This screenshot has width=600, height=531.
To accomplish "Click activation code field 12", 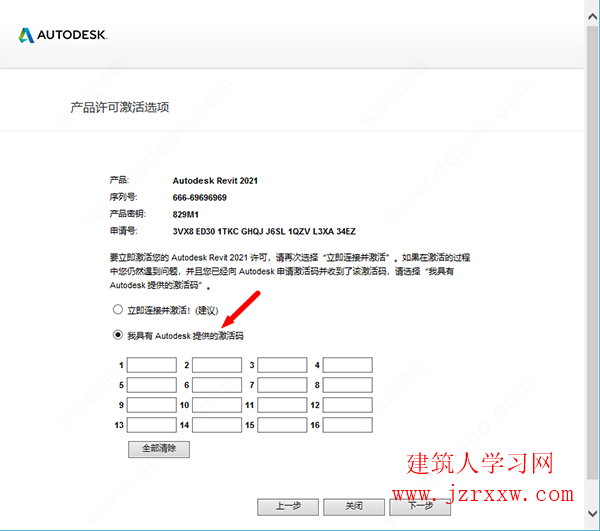I will tap(347, 405).
